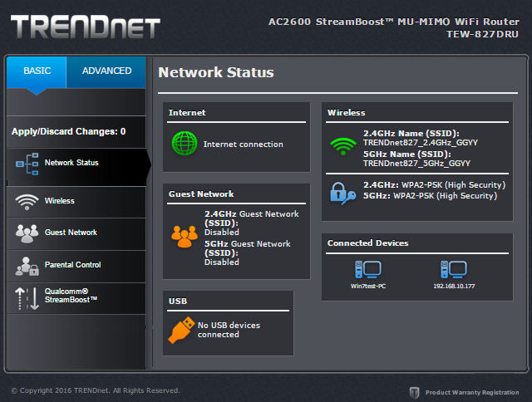Open the Guest Network sidebar item
532x402 pixels.
click(x=76, y=234)
